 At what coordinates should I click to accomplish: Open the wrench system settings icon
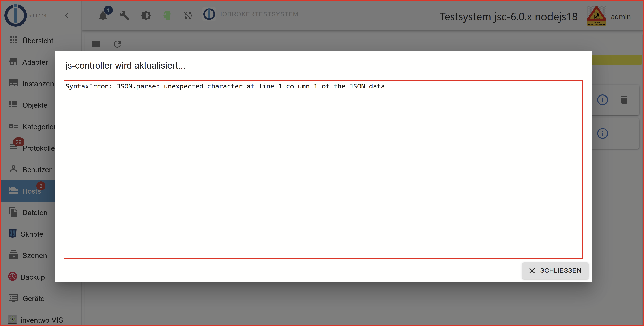124,15
